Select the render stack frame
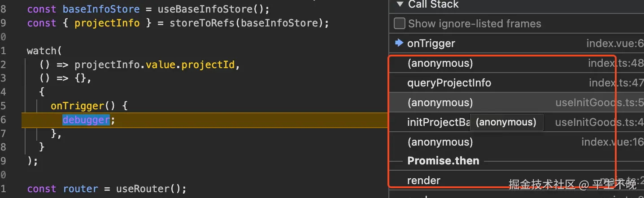 (424, 181)
